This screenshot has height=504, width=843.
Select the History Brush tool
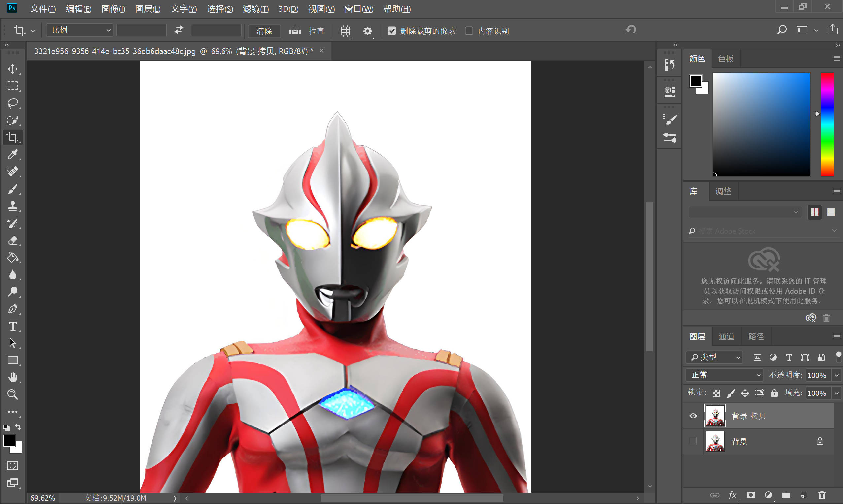(13, 223)
